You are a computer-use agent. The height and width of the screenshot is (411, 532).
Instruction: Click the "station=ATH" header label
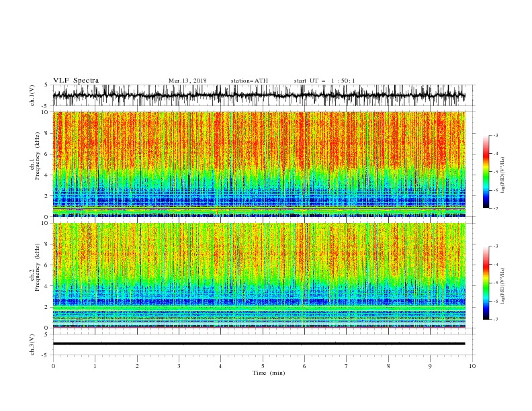(249, 81)
